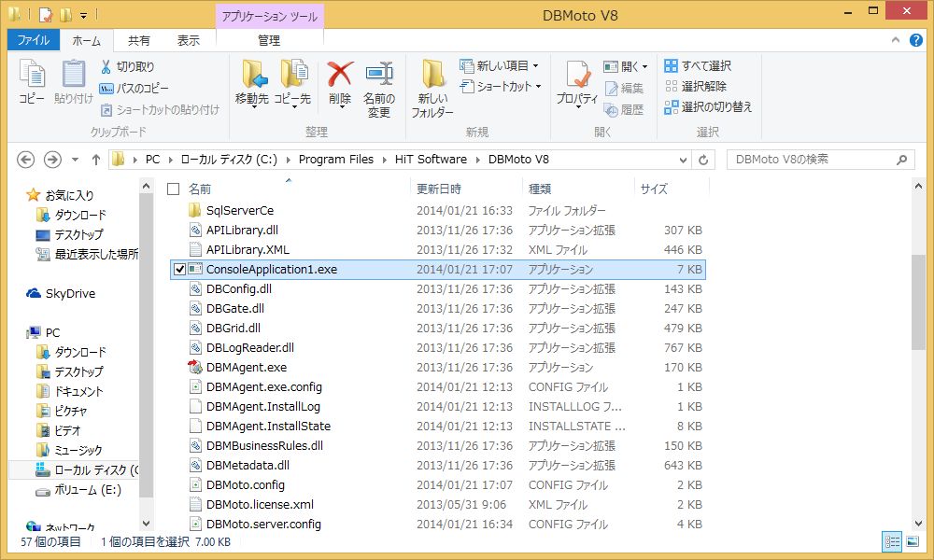The width and height of the screenshot is (934, 560).
Task: Expand the breadcrumb arrow after HiT Software
Action: click(478, 160)
